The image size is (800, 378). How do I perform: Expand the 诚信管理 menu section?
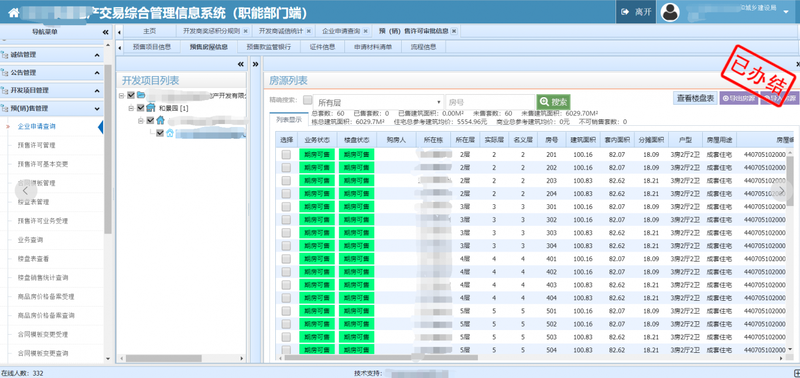(97, 55)
